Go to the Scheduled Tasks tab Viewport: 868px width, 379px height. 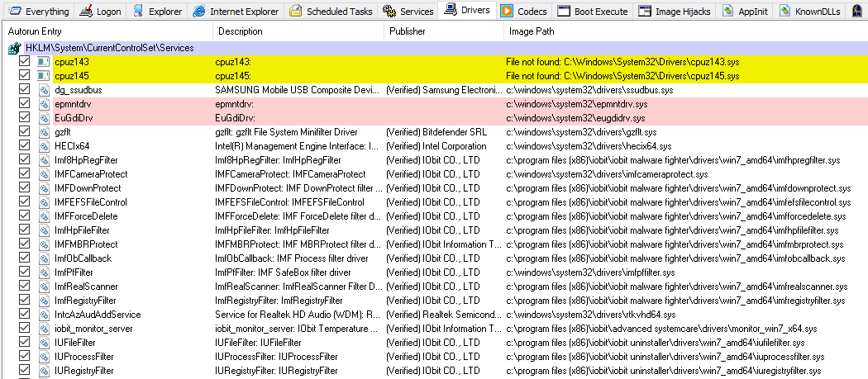click(x=332, y=11)
